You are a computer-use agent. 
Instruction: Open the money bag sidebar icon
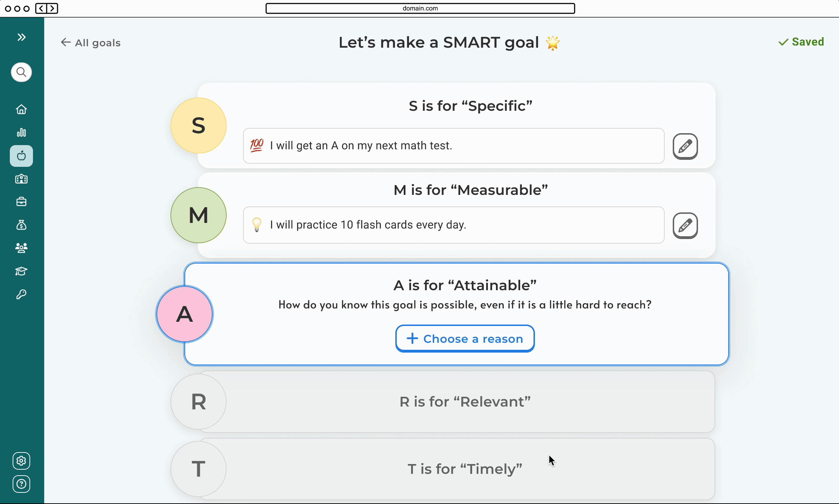21,225
